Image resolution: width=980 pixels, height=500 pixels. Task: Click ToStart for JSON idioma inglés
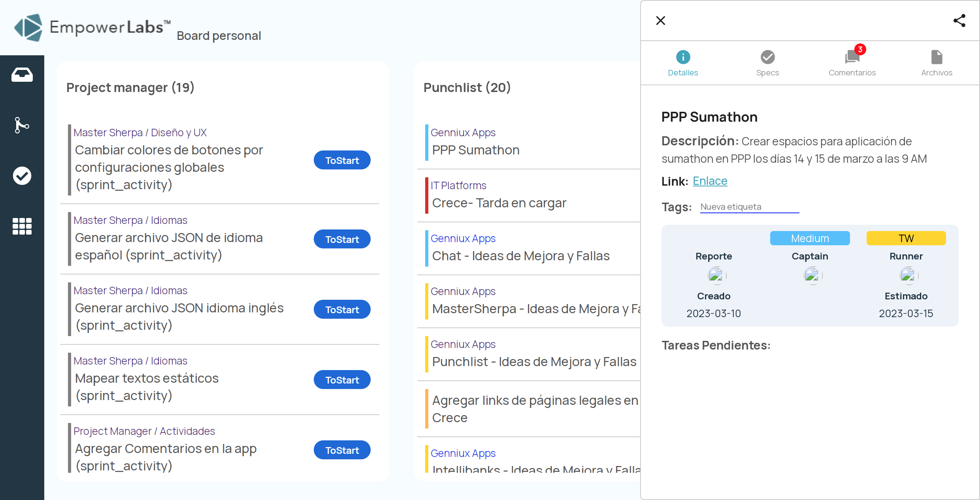[x=342, y=310]
